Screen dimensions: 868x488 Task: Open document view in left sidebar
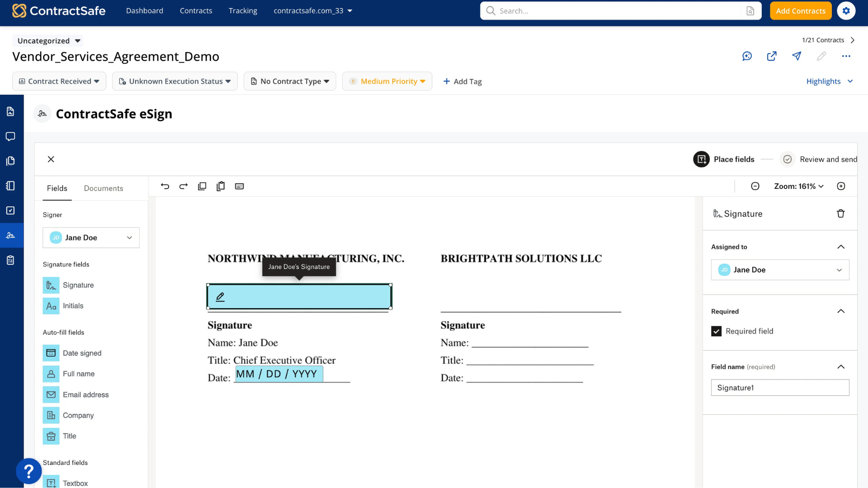click(10, 112)
